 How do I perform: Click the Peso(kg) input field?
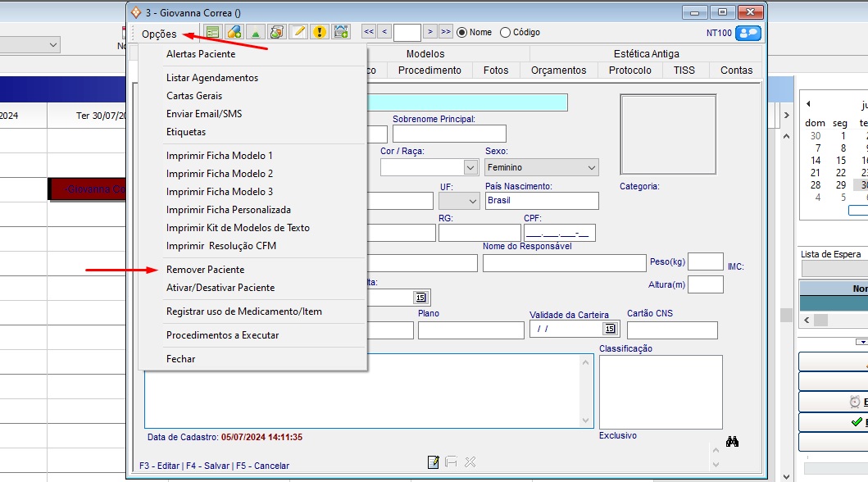(x=705, y=261)
